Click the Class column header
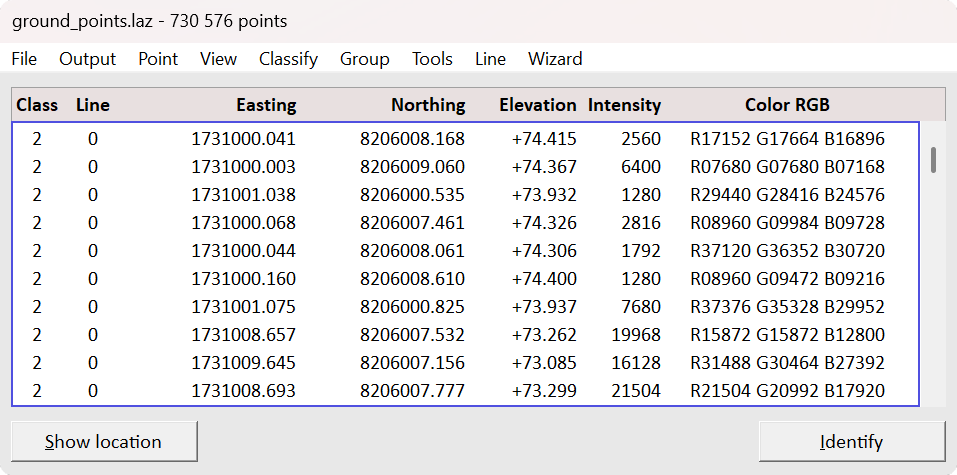The height and width of the screenshot is (475, 957). (x=37, y=105)
